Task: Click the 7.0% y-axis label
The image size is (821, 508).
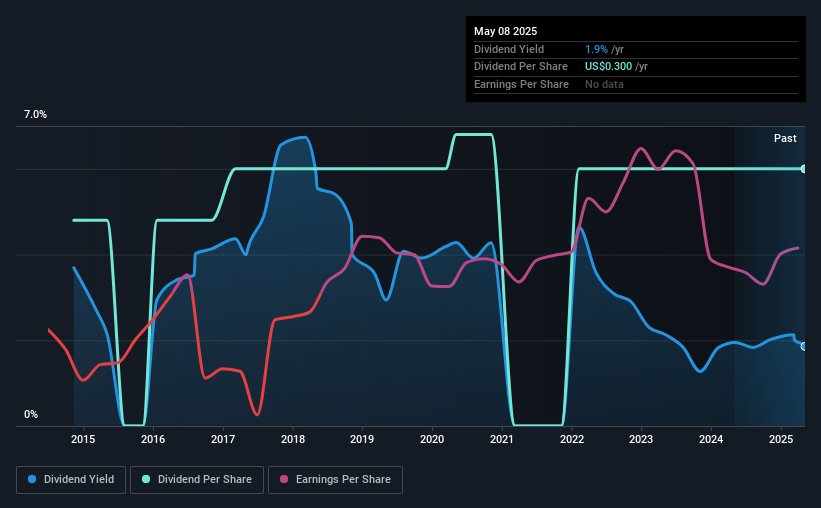Action: pyautogui.click(x=35, y=114)
